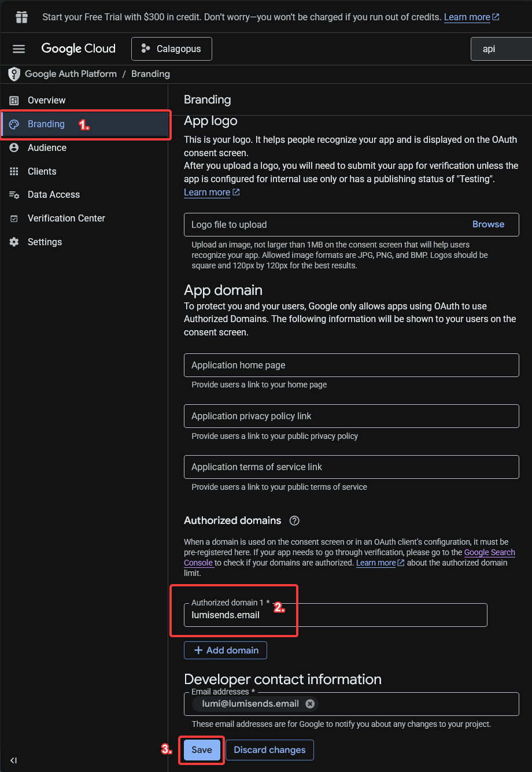532x772 pixels.
Task: Focus the Application privacy policy link field
Action: (351, 416)
